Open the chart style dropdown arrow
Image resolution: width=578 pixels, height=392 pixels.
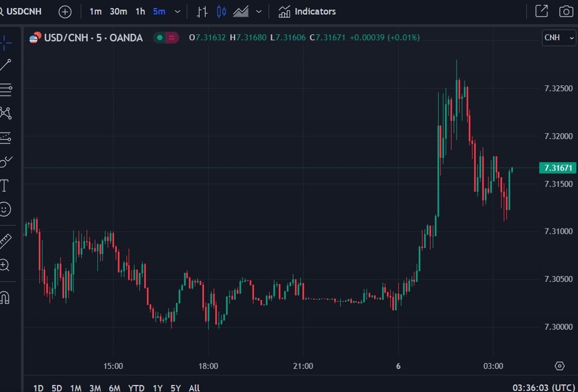(x=258, y=11)
